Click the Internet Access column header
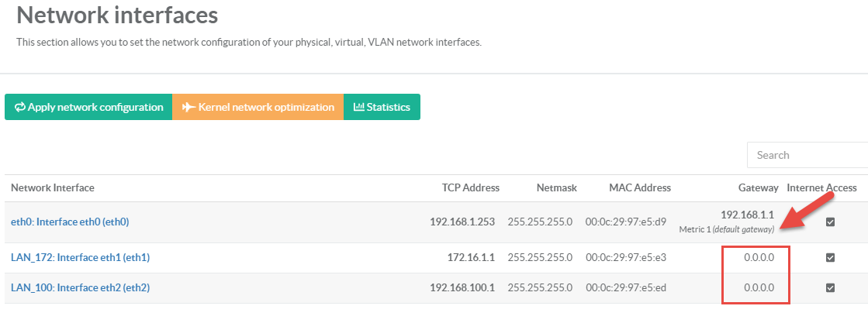 click(821, 187)
